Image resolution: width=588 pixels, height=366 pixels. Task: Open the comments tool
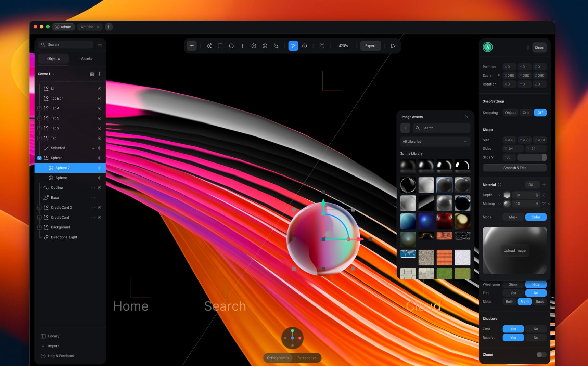305,45
